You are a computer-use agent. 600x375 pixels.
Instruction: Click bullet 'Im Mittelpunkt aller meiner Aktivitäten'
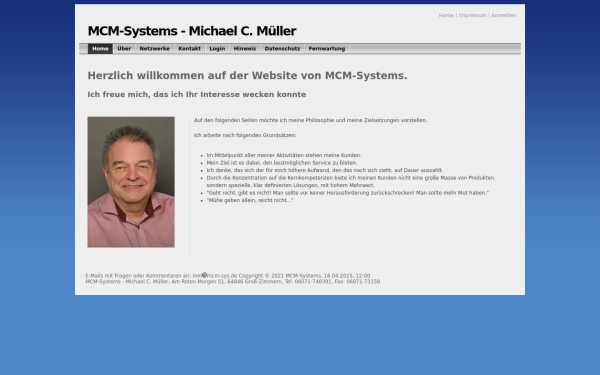(x=284, y=155)
